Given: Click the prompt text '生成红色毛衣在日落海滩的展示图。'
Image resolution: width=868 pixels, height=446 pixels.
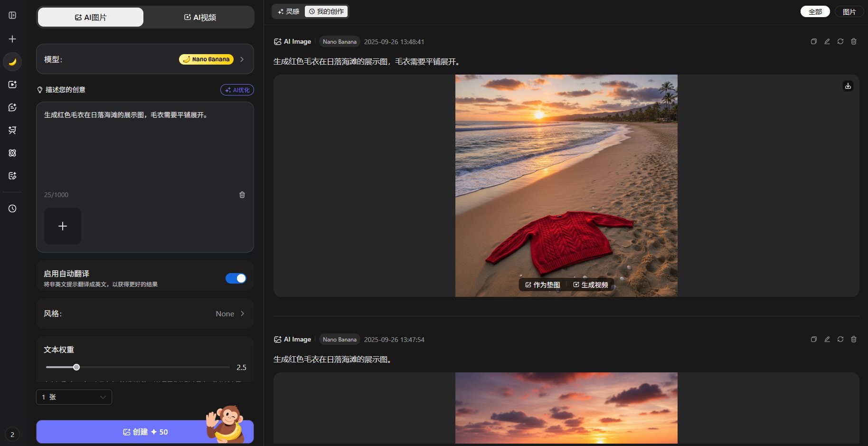Looking at the screenshot, I should click(334, 360).
